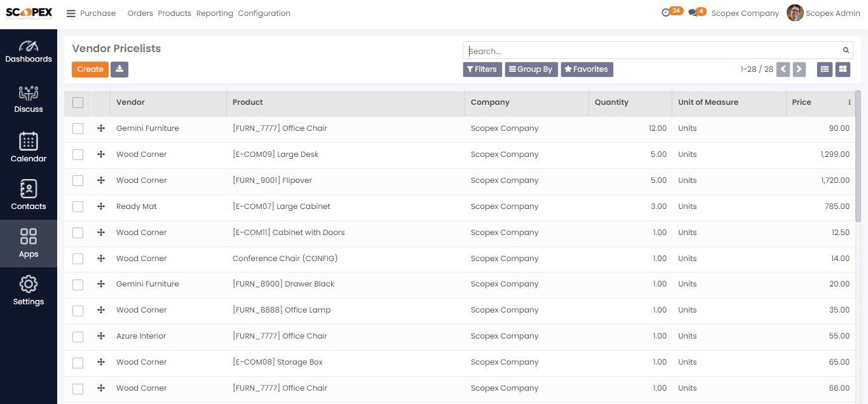868x404 pixels.
Task: Open the Orders menu
Action: [x=140, y=13]
